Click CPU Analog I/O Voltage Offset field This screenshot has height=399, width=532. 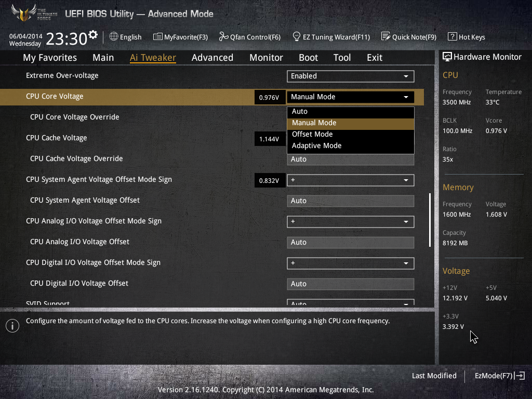point(351,242)
